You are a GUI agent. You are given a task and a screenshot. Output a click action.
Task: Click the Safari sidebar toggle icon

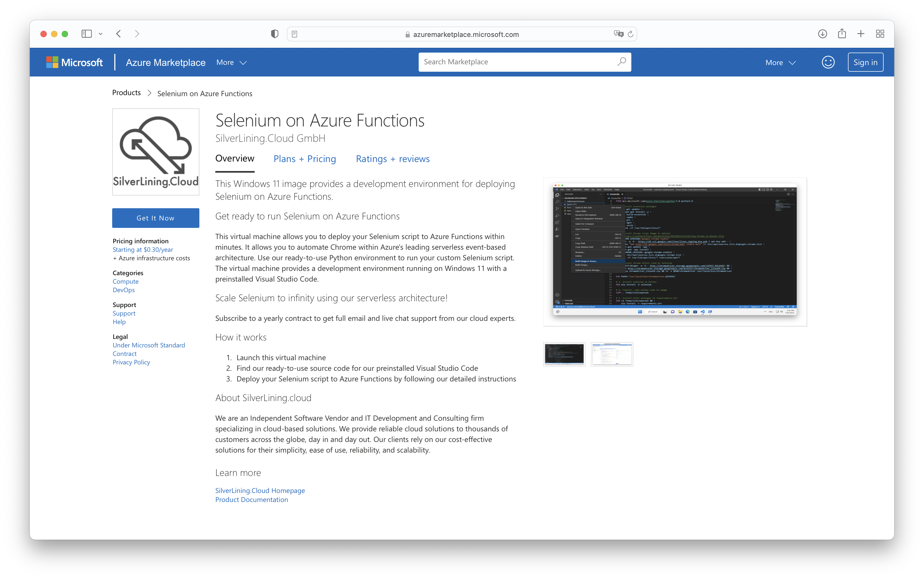click(x=87, y=34)
